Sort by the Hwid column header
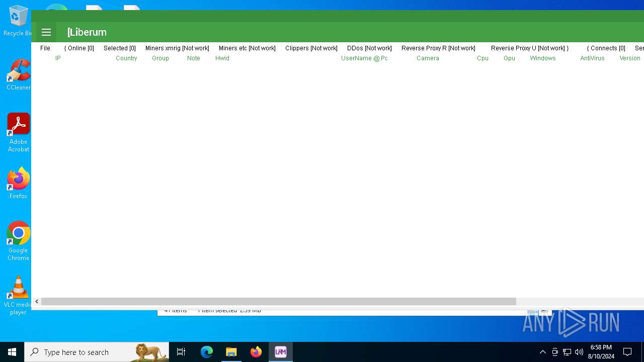This screenshot has width=644, height=362. point(222,58)
